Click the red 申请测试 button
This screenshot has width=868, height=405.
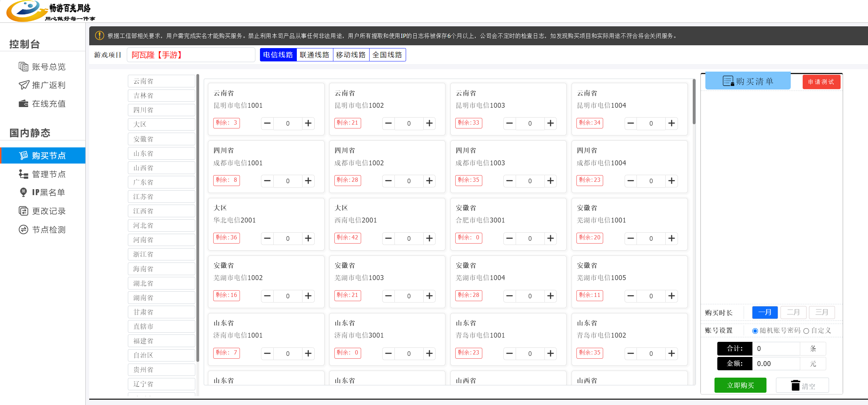point(821,82)
